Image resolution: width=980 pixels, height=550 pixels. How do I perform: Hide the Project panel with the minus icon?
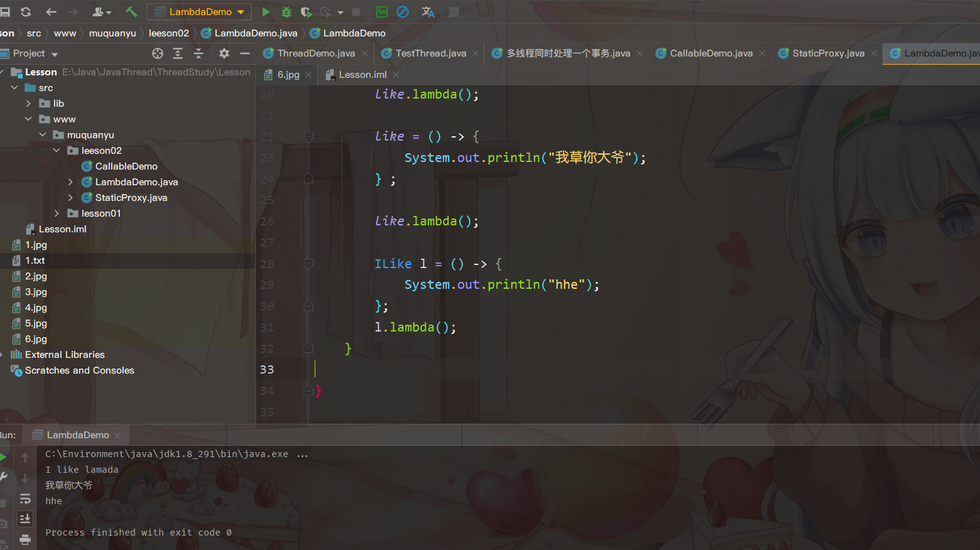(x=245, y=54)
